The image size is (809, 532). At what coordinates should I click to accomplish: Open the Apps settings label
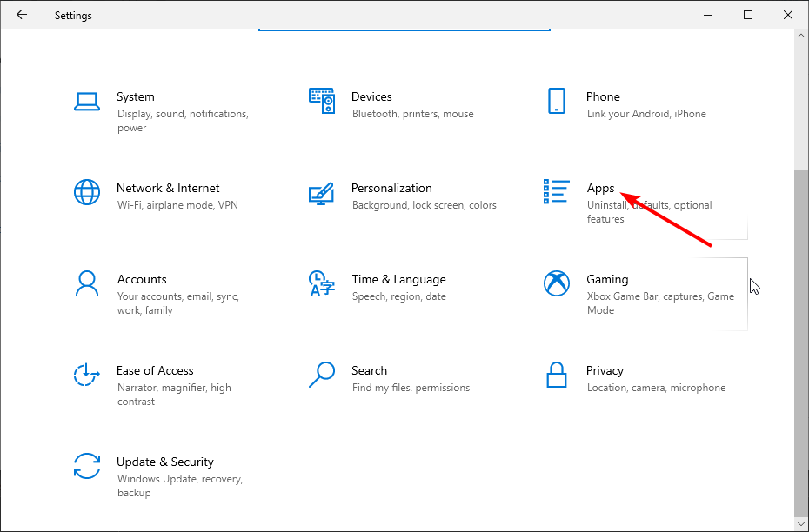pyautogui.click(x=600, y=188)
